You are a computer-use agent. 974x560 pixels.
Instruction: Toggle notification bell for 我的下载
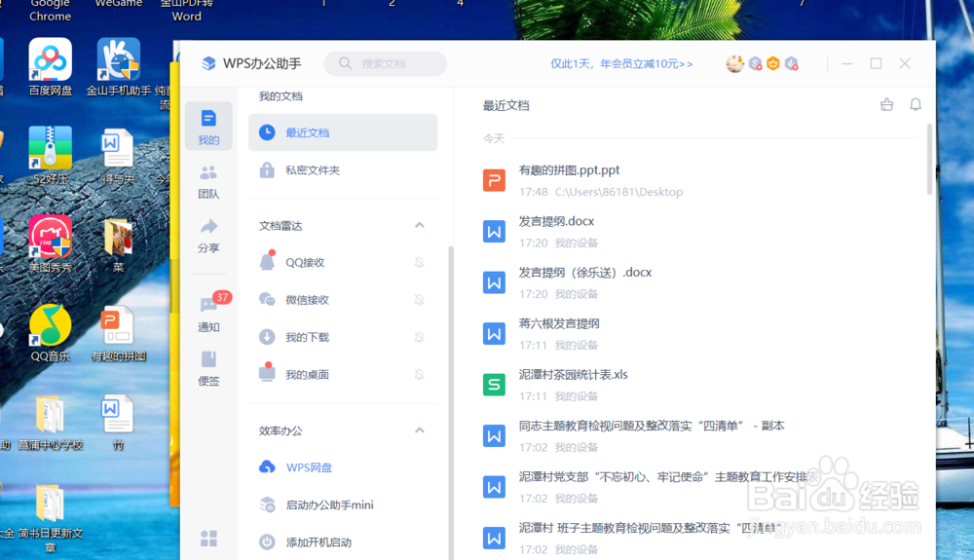click(419, 337)
